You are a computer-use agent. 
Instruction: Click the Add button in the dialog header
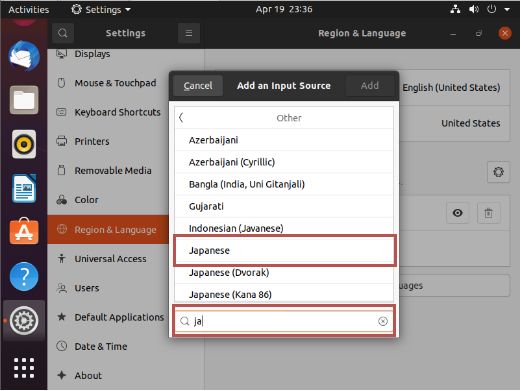click(370, 86)
